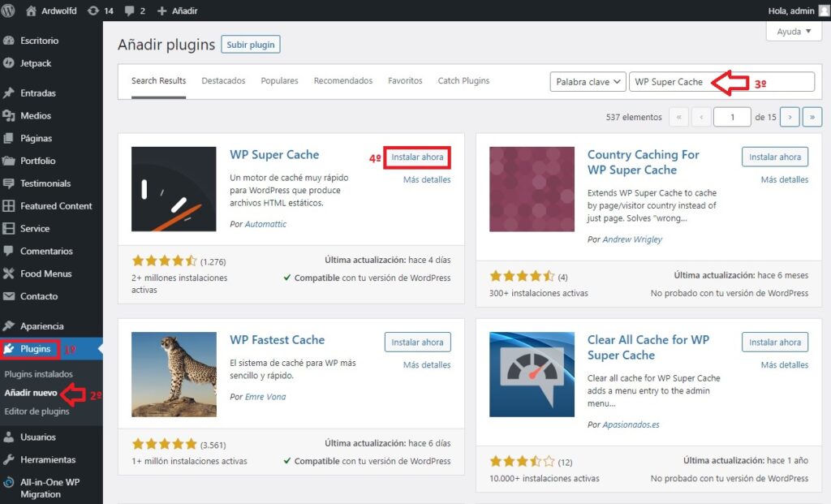
Task: Click the Jetpack icon in sidebar
Action: coord(8,63)
